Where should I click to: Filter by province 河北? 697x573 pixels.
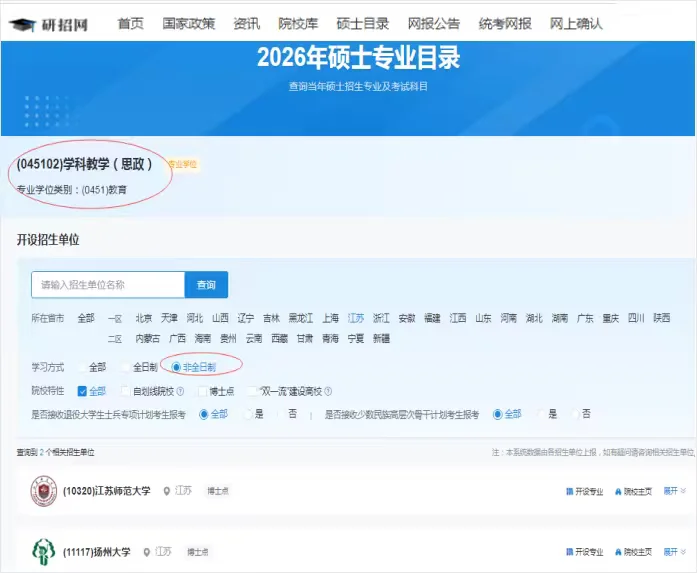click(x=195, y=318)
